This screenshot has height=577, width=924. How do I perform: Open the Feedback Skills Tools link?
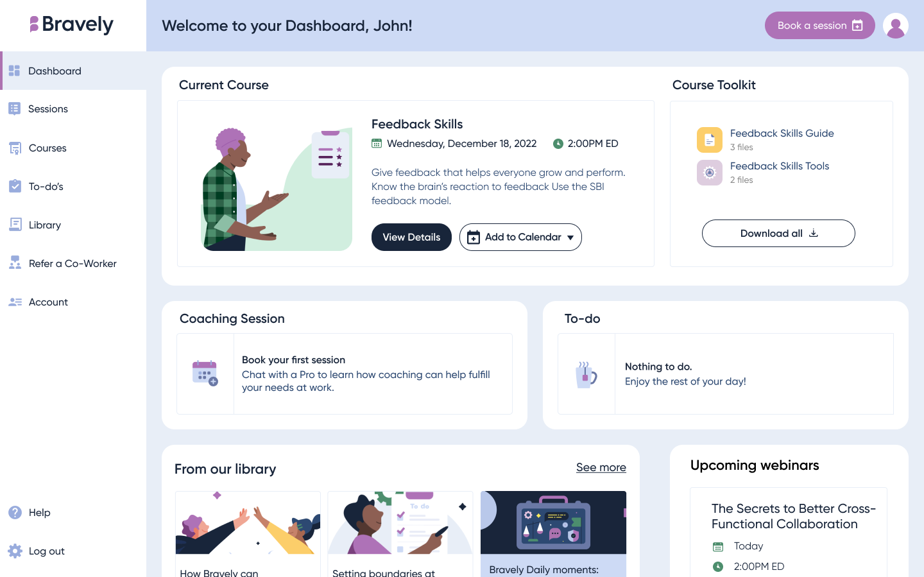780,166
